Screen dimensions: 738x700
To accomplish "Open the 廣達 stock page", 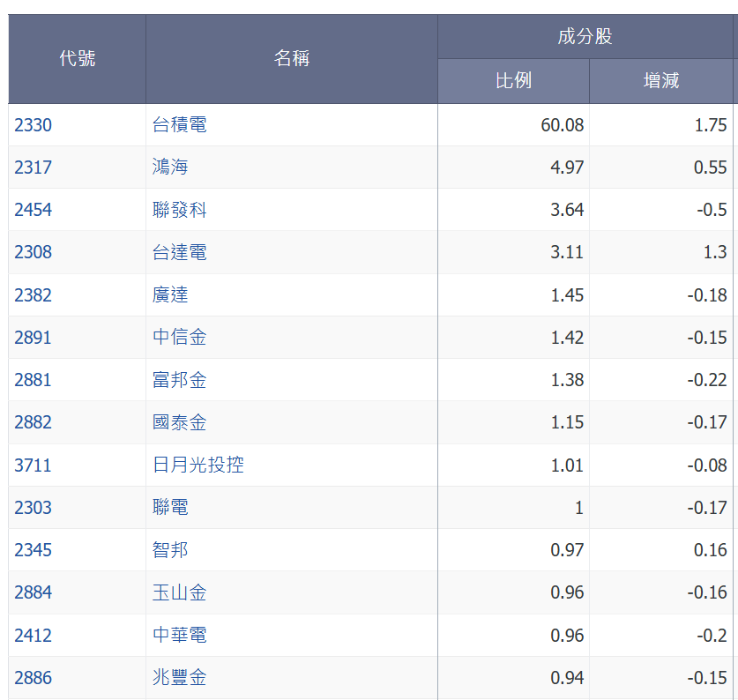I will [x=170, y=294].
